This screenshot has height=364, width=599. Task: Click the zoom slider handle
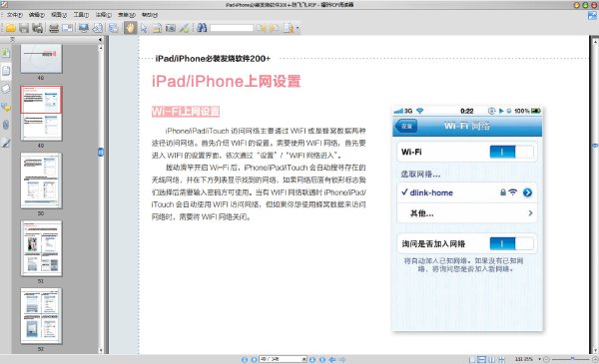[x=572, y=359]
